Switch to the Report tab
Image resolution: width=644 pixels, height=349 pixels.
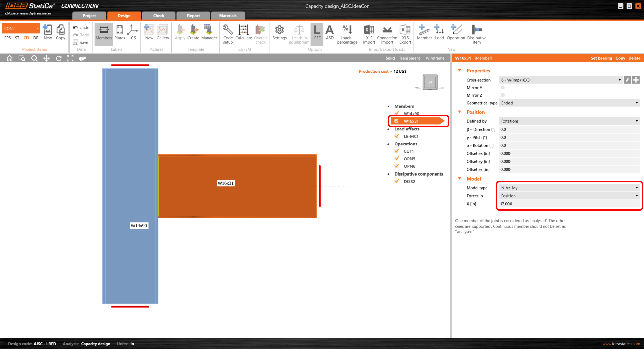pyautogui.click(x=193, y=15)
